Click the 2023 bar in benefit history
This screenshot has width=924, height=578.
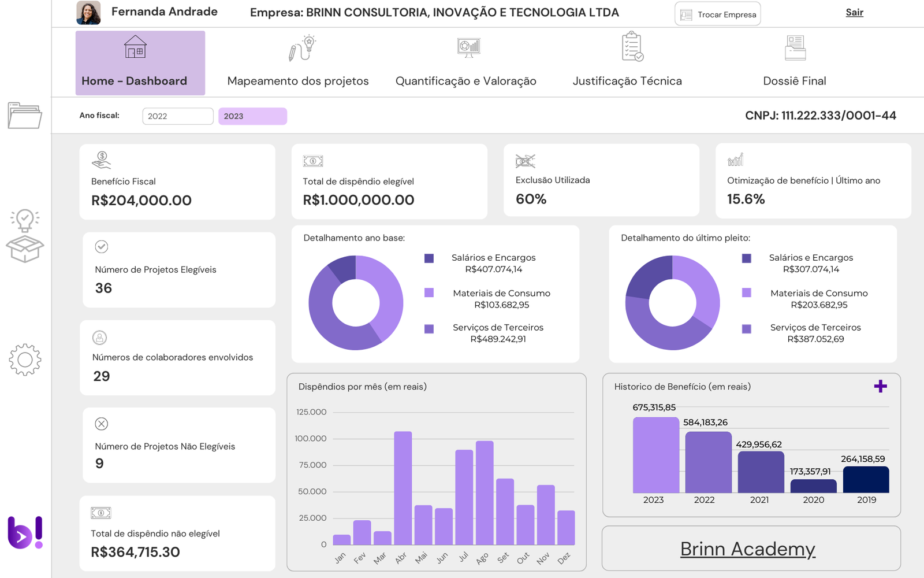pyautogui.click(x=656, y=455)
